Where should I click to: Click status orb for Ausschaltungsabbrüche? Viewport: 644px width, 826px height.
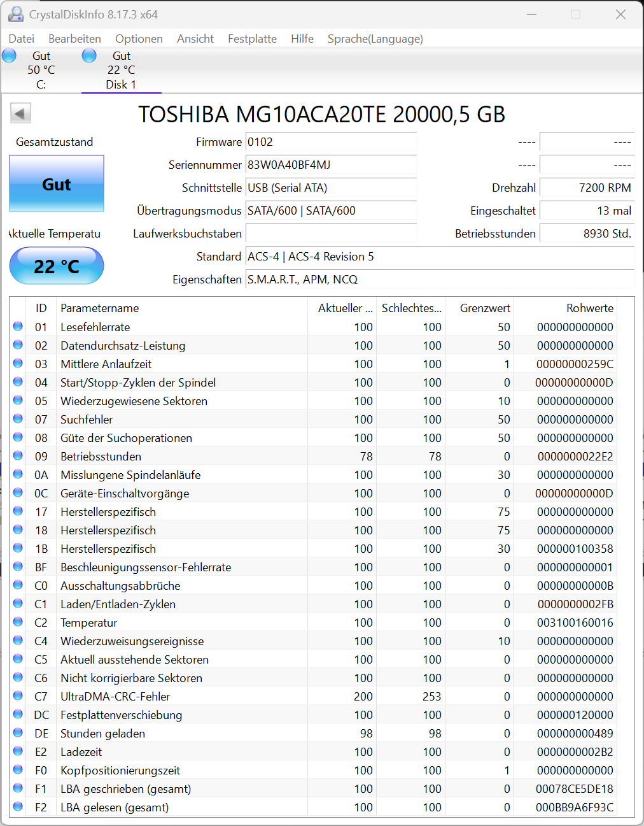tap(18, 585)
